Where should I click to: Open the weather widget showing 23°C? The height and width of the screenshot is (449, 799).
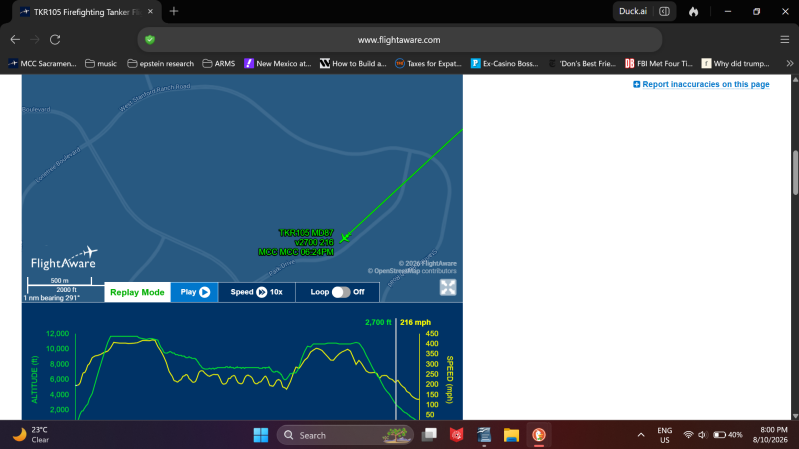pos(32,435)
